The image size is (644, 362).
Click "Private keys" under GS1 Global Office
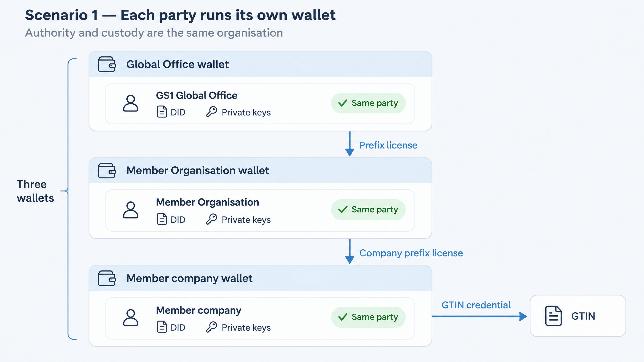(246, 113)
